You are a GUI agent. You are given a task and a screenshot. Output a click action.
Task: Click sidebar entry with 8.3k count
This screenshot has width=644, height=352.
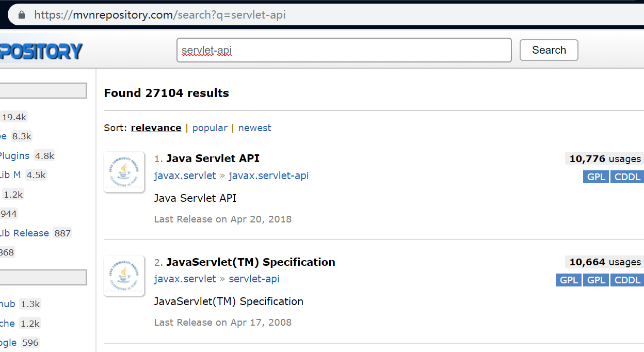tap(16, 136)
